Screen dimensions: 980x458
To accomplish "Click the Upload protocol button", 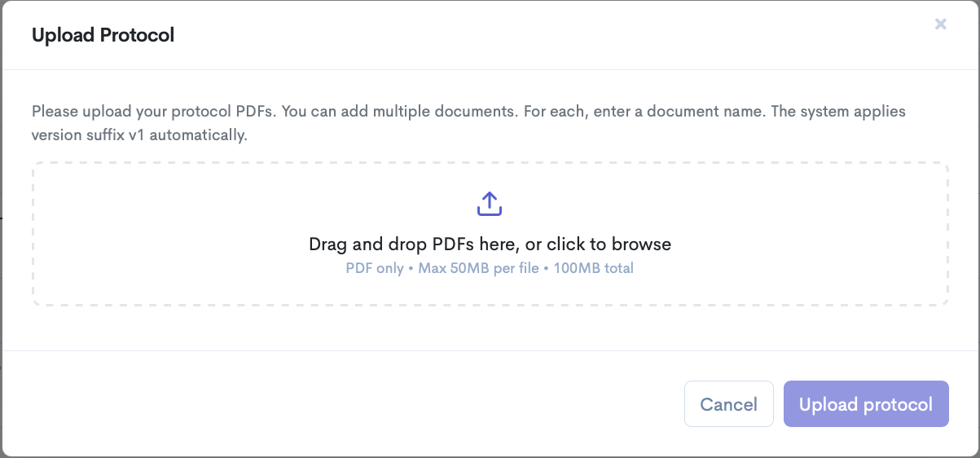I will pyautogui.click(x=866, y=404).
